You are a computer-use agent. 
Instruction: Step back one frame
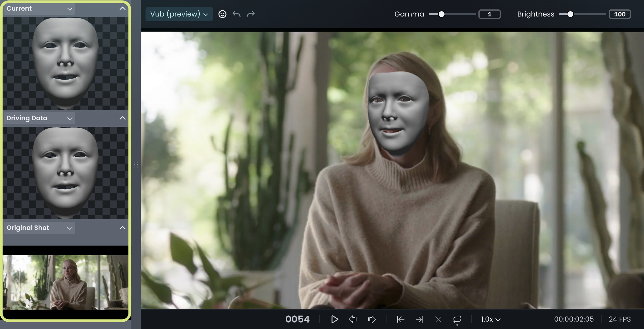tap(353, 319)
